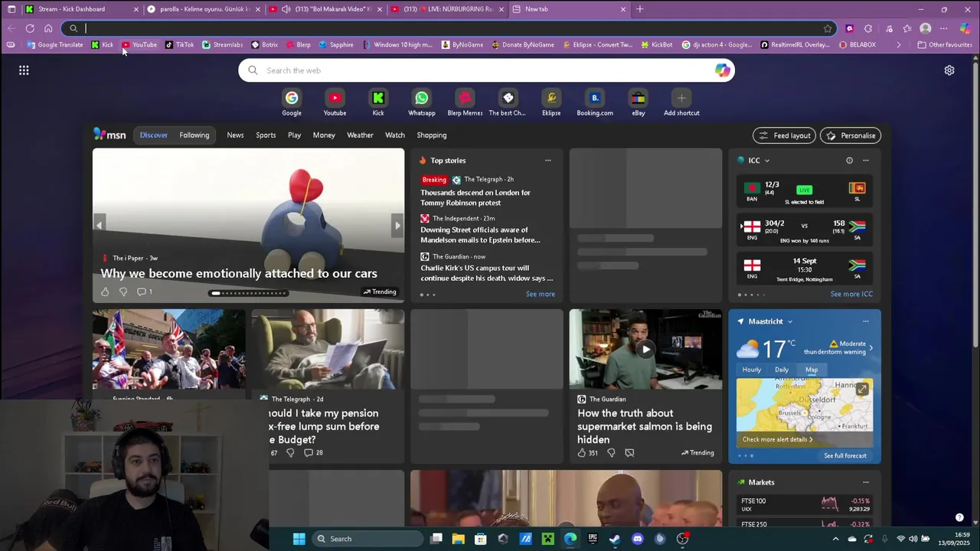Open weather card more options menu

coord(866,321)
